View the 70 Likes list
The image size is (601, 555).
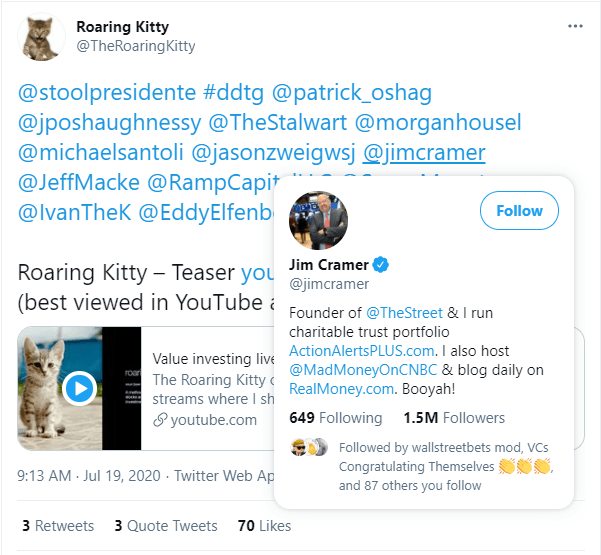[264, 526]
